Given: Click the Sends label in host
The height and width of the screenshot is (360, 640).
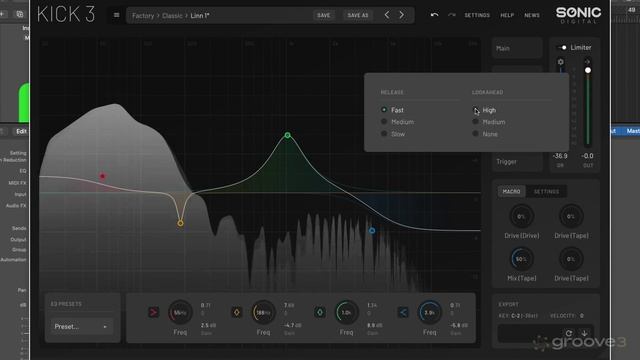Looking at the screenshot, I should click(19, 228).
